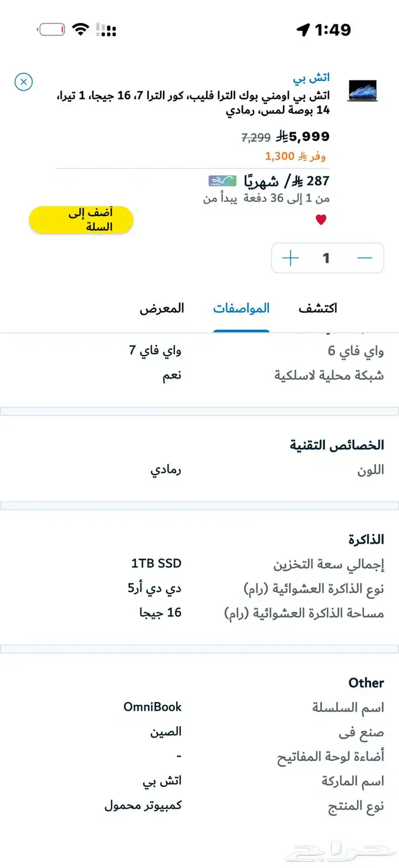The width and height of the screenshot is (399, 868).
Task: Tap the laptop product thumbnail image
Action: (364, 90)
